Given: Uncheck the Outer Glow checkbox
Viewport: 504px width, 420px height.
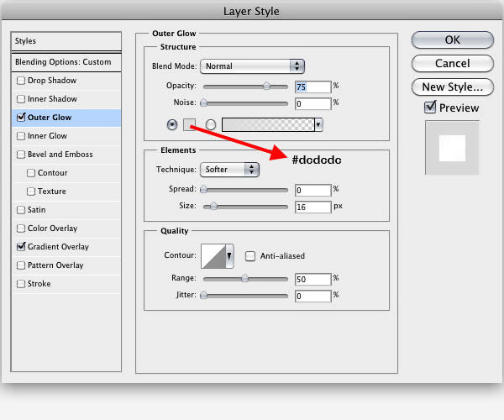Looking at the screenshot, I should (21, 118).
